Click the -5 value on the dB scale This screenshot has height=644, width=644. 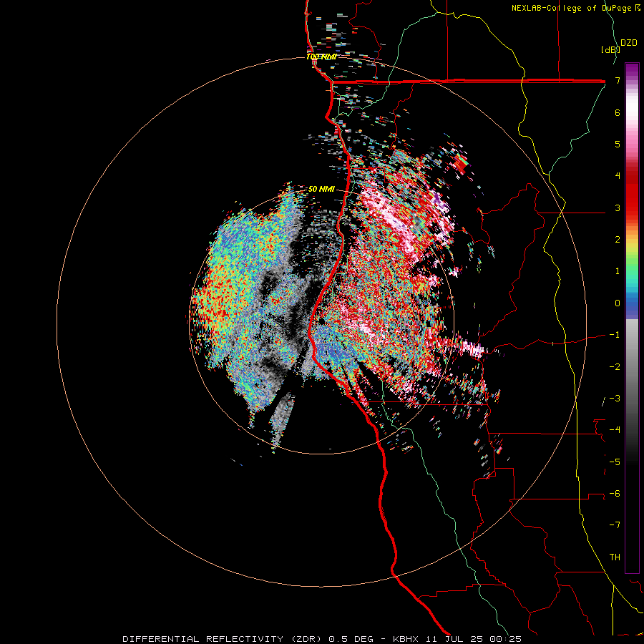point(615,462)
